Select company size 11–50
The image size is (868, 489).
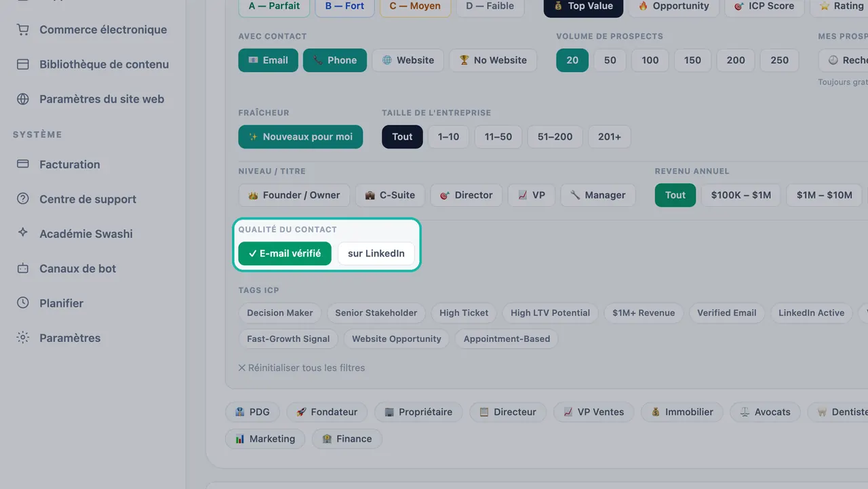[x=498, y=137]
